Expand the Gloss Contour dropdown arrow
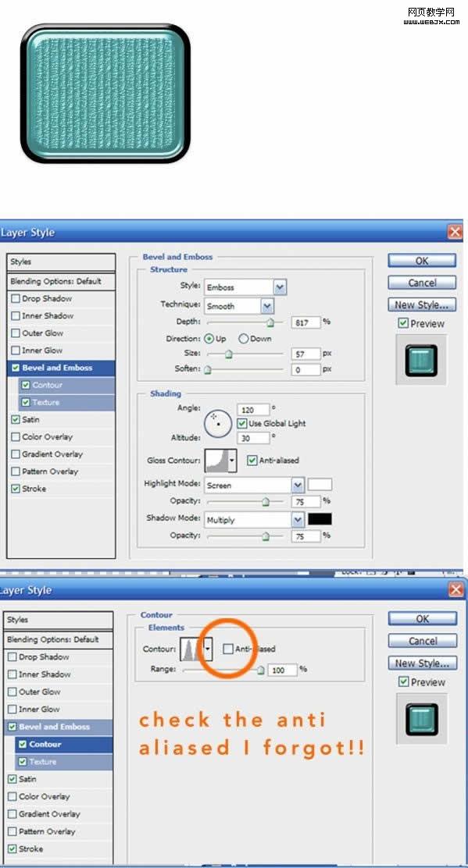 [x=233, y=461]
